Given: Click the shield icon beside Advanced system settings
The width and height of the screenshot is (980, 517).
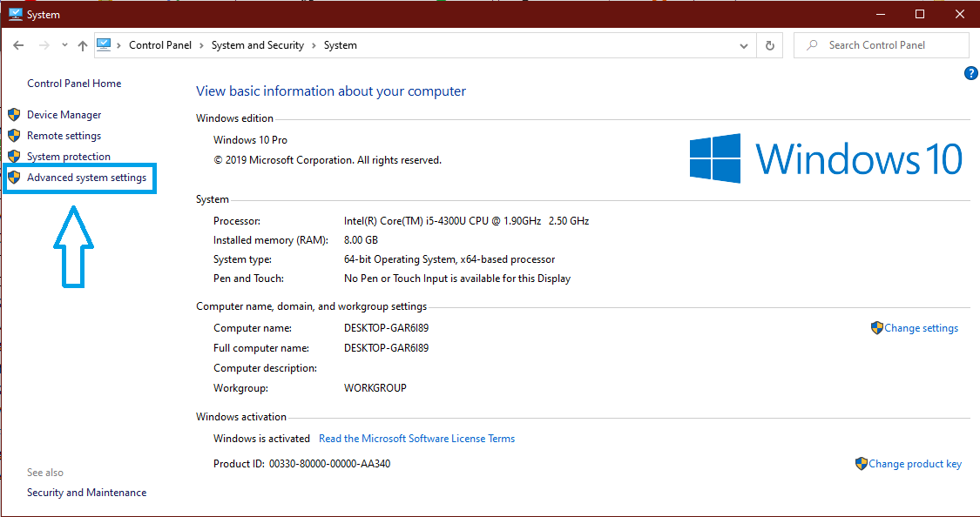Looking at the screenshot, I should coord(15,178).
